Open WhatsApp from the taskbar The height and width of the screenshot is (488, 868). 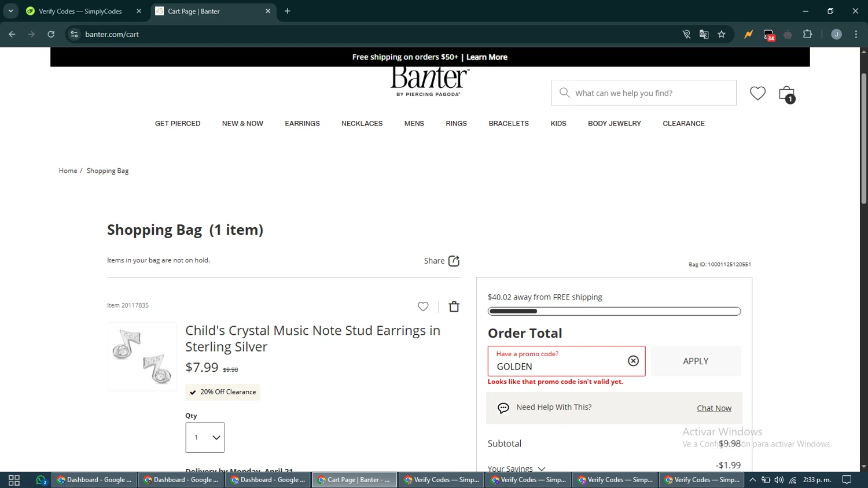41,480
